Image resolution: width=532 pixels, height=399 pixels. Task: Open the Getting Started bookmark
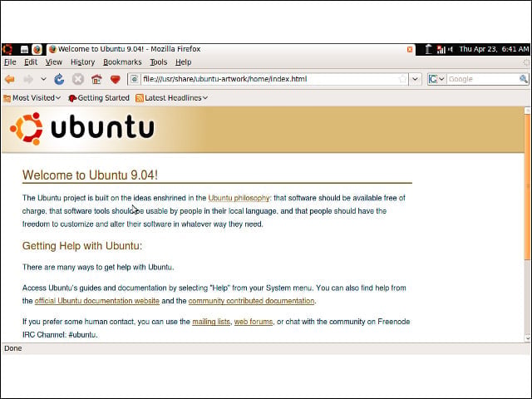tap(99, 98)
